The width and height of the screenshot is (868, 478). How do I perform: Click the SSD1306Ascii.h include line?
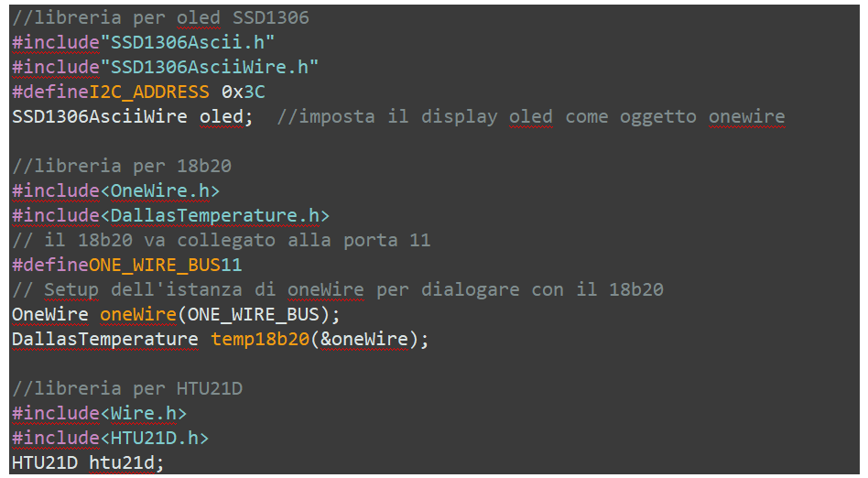[144, 42]
